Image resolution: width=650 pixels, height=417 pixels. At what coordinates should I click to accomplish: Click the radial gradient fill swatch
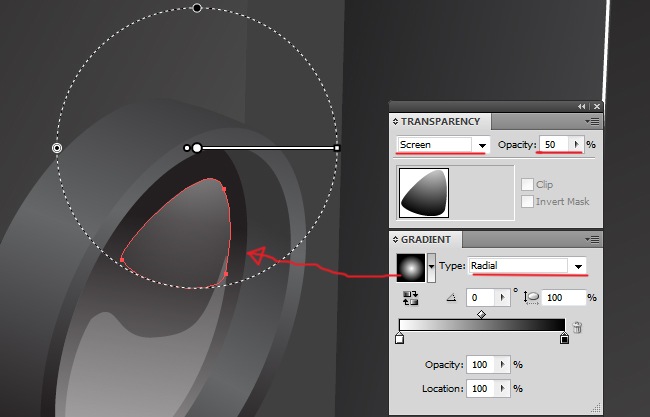pos(410,268)
